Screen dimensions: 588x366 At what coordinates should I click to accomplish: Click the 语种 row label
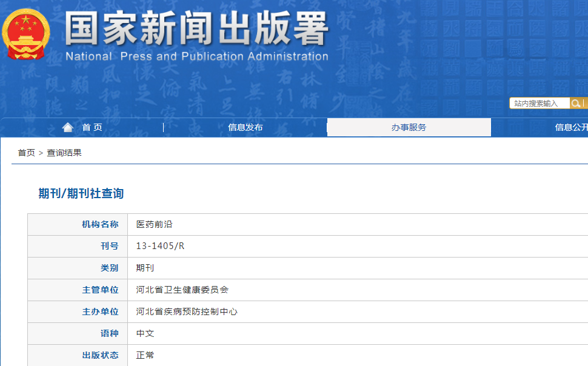(110, 333)
